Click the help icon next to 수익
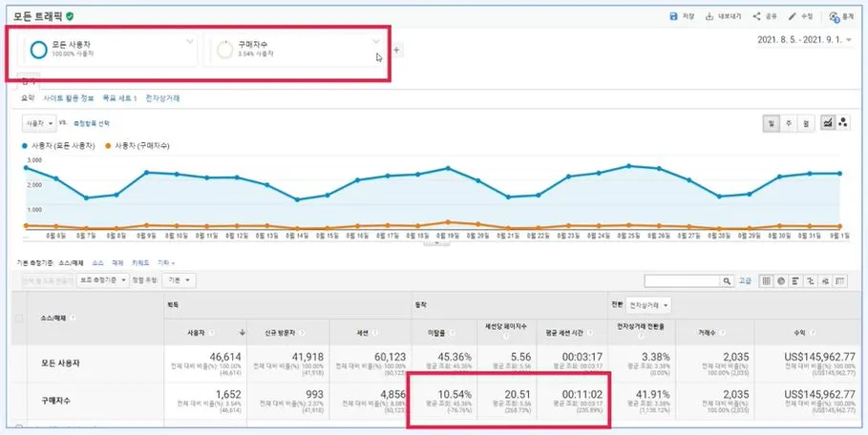Image resolution: width=868 pixels, height=435 pixels. 812,333
